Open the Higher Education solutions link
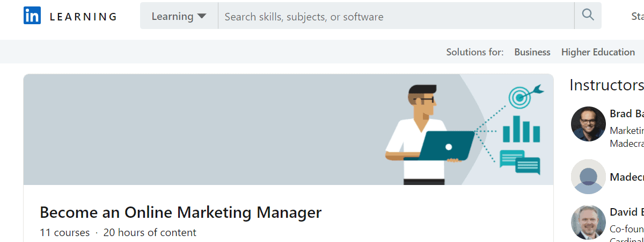Screen dimensions: 644x242 pyautogui.click(x=598, y=52)
